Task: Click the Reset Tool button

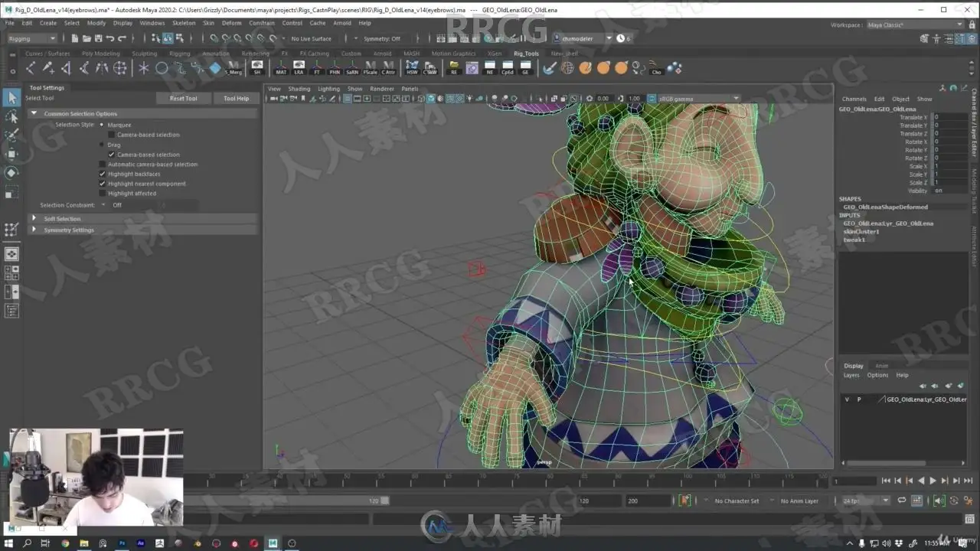Action: [183, 99]
